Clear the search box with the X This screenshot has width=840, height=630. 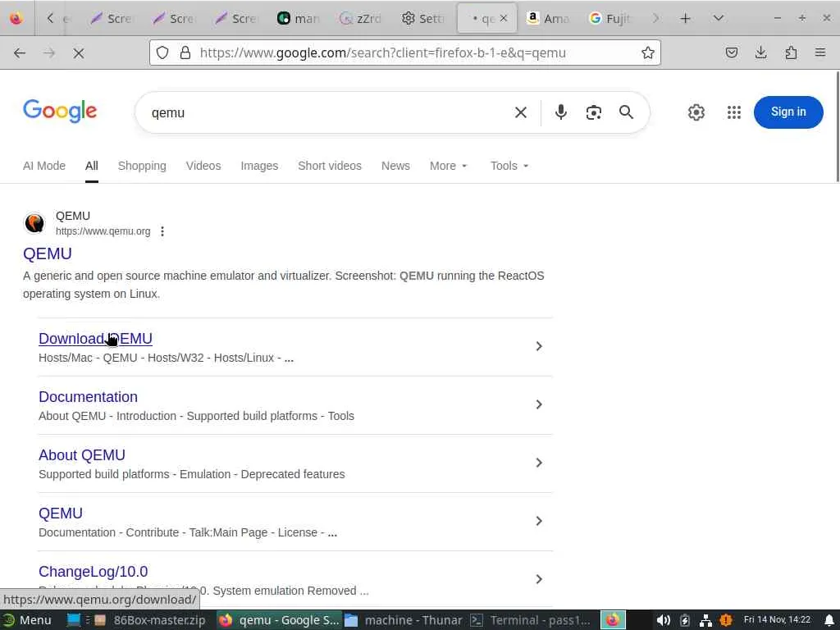point(521,112)
